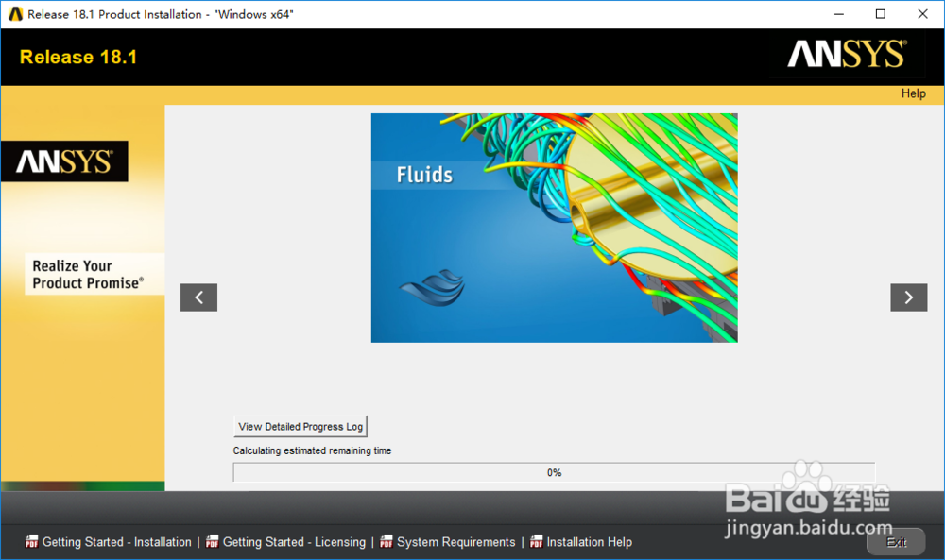The image size is (945, 560).
Task: Click the Fluids slideshow image
Action: click(555, 229)
